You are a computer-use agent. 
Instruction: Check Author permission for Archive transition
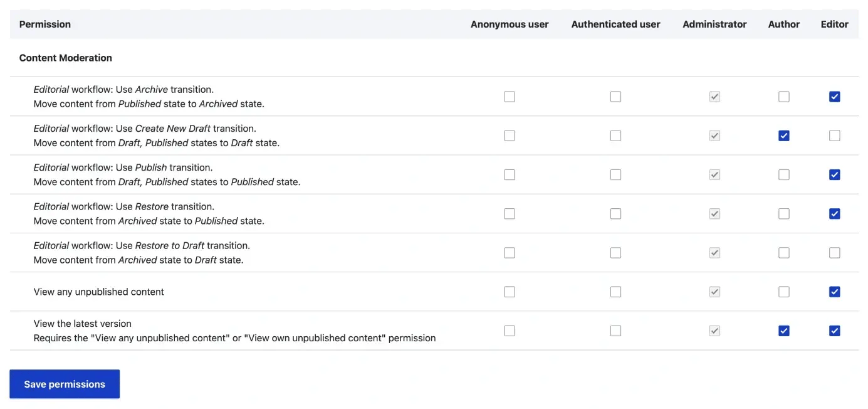point(784,97)
